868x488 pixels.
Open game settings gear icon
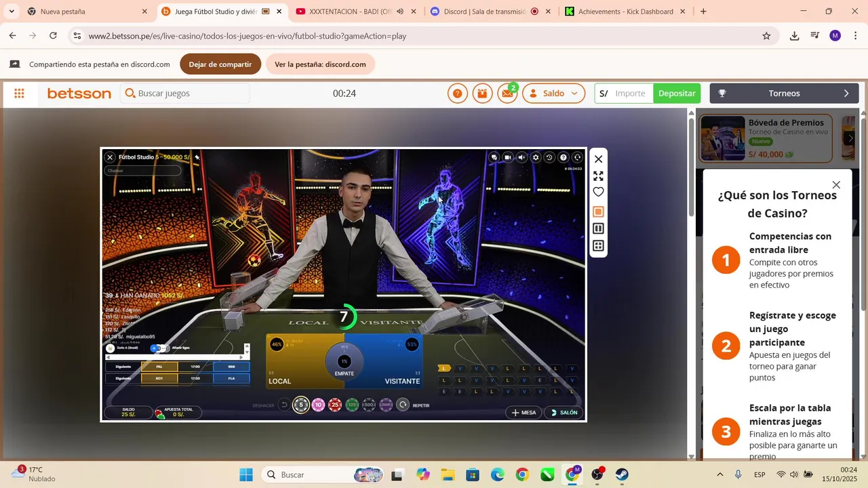click(x=536, y=157)
